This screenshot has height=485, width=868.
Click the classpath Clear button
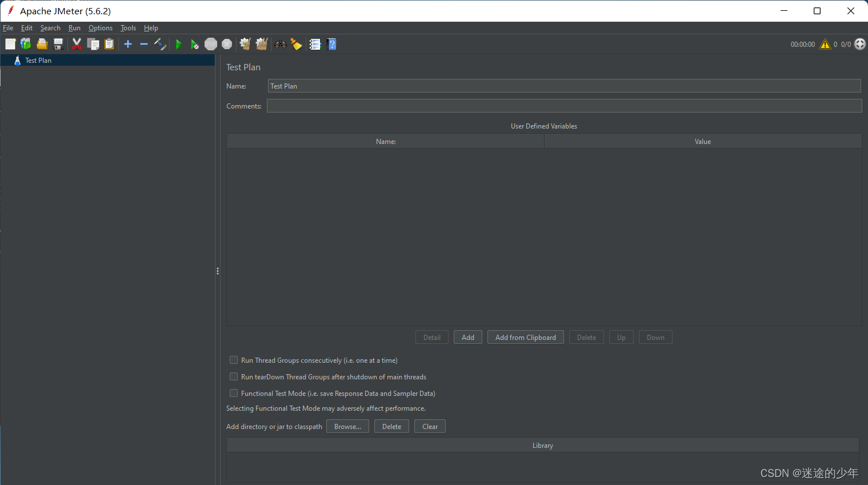tap(430, 426)
